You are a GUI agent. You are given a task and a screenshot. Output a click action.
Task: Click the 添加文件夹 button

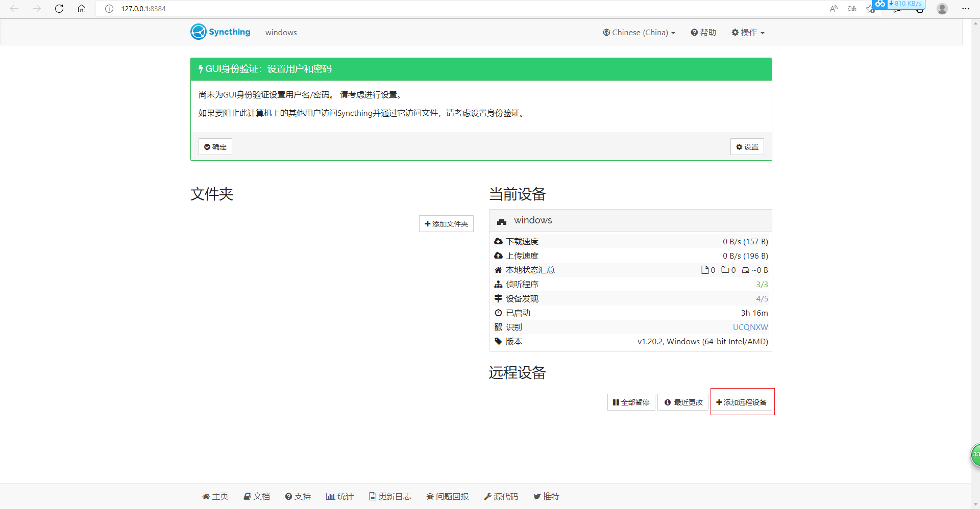click(446, 224)
